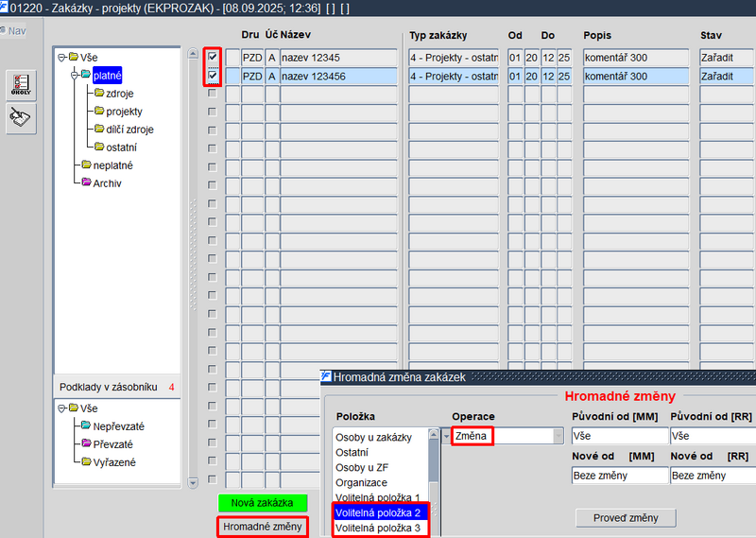Click the records list scroll-down arrow
The image size is (756, 538).
(193, 482)
